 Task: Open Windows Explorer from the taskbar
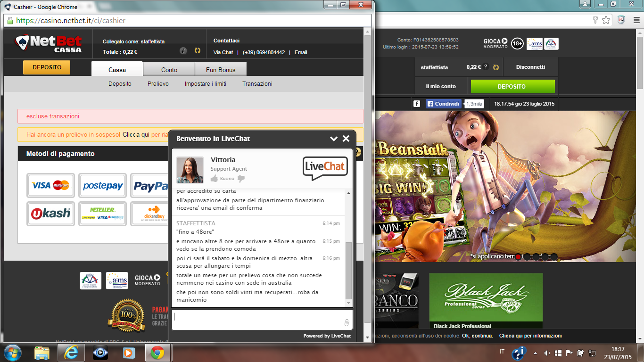click(42, 353)
